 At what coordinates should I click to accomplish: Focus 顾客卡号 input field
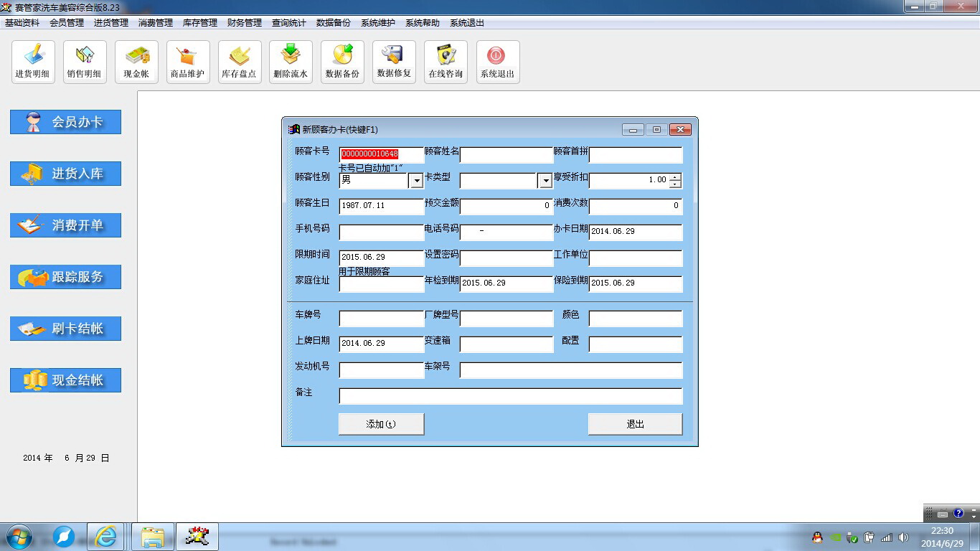(x=382, y=154)
